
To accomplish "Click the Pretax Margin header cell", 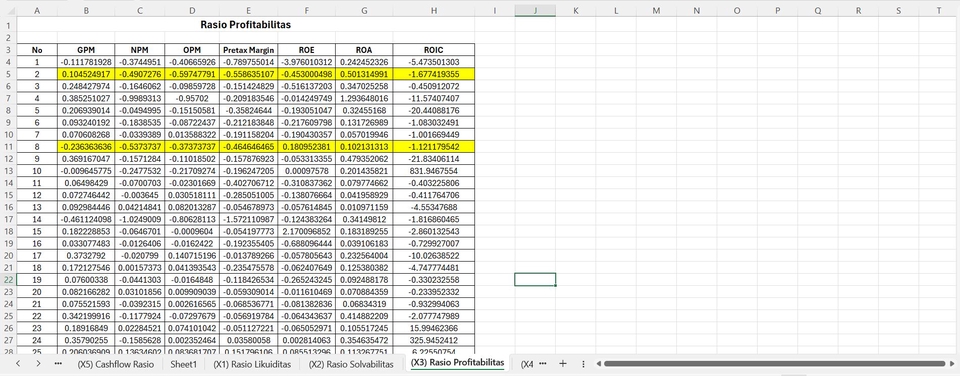I will coord(248,50).
